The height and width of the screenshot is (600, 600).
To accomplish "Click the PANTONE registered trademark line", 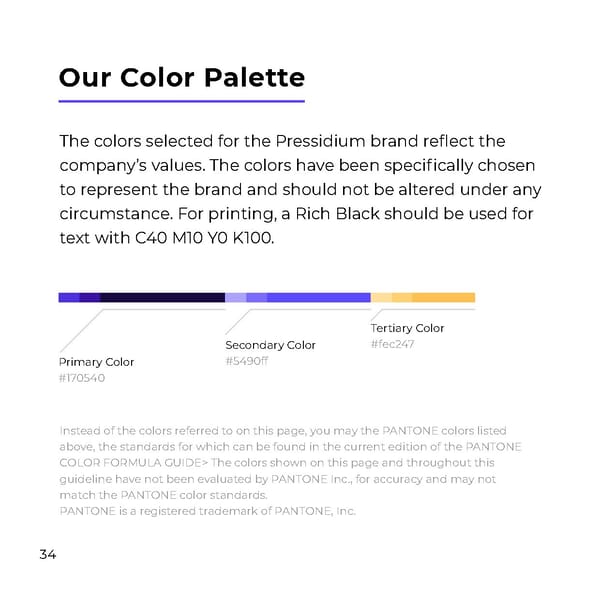I will [207, 511].
